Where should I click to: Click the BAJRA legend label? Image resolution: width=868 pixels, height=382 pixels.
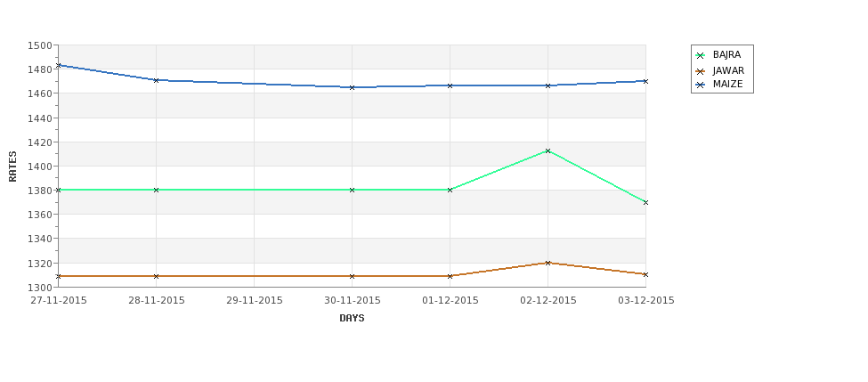coord(726,55)
